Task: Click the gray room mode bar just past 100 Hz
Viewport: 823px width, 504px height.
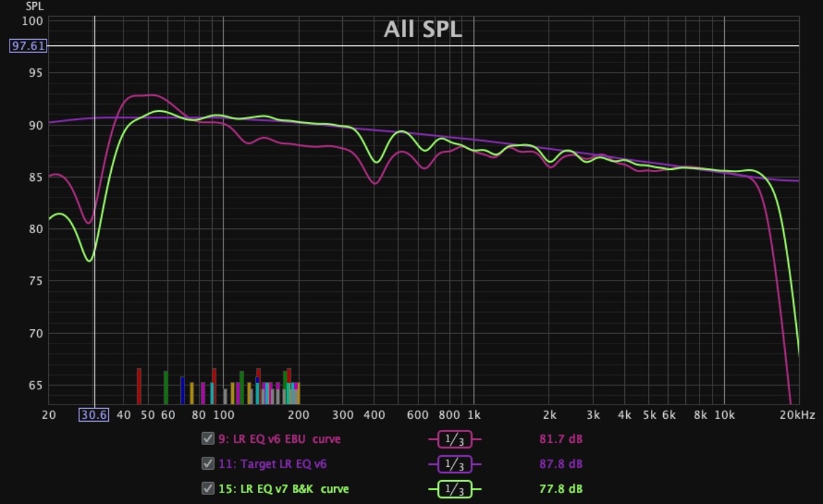Action: 225,396
